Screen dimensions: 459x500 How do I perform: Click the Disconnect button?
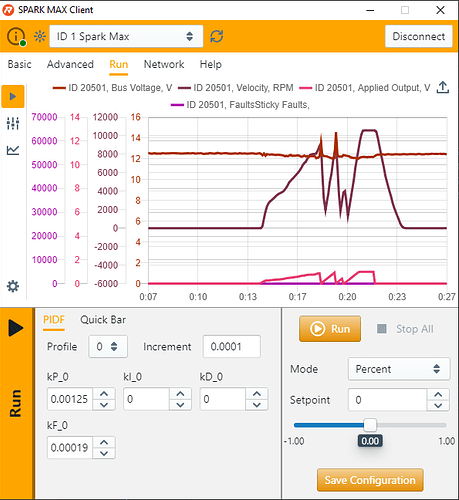419,36
